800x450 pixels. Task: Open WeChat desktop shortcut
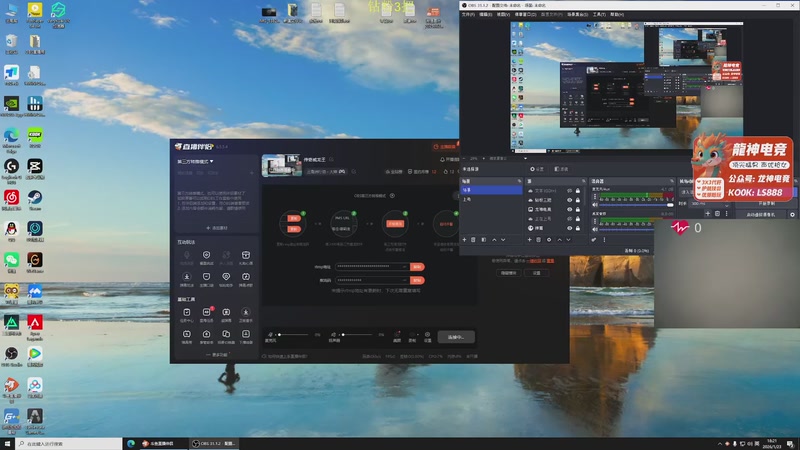pos(11,262)
